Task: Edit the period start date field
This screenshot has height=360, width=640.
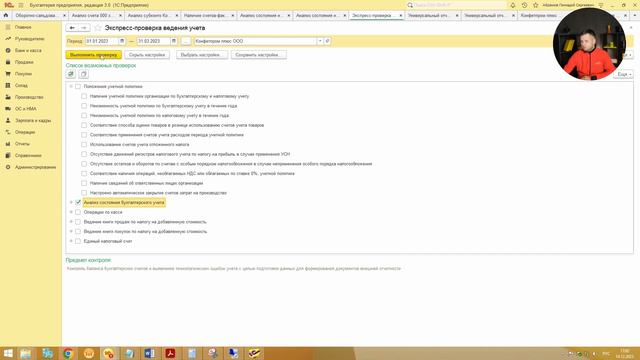Action: coord(101,41)
